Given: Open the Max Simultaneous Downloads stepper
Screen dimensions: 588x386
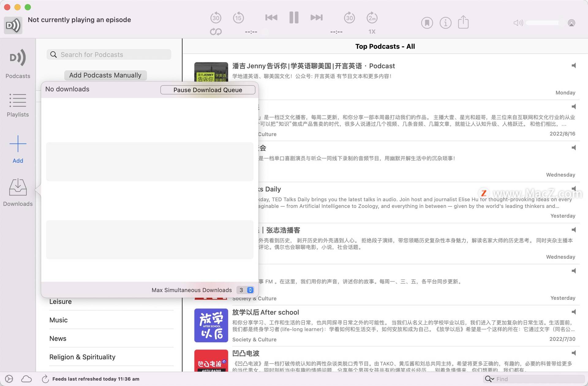Looking at the screenshot, I should 245,290.
